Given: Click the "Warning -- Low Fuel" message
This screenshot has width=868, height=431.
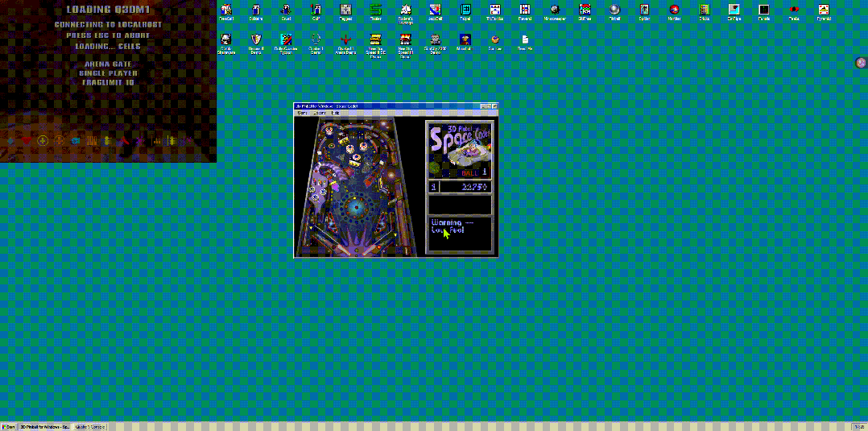Looking at the screenshot, I should click(x=453, y=226).
